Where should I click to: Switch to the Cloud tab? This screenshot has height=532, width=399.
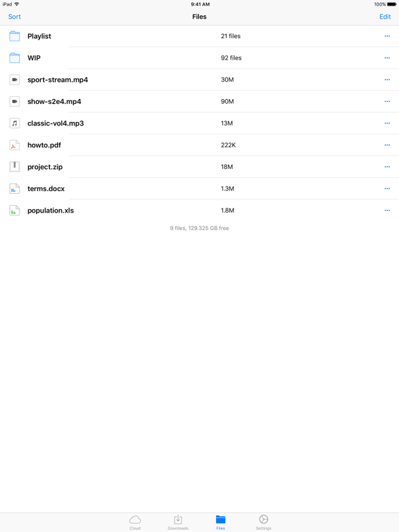click(x=135, y=522)
